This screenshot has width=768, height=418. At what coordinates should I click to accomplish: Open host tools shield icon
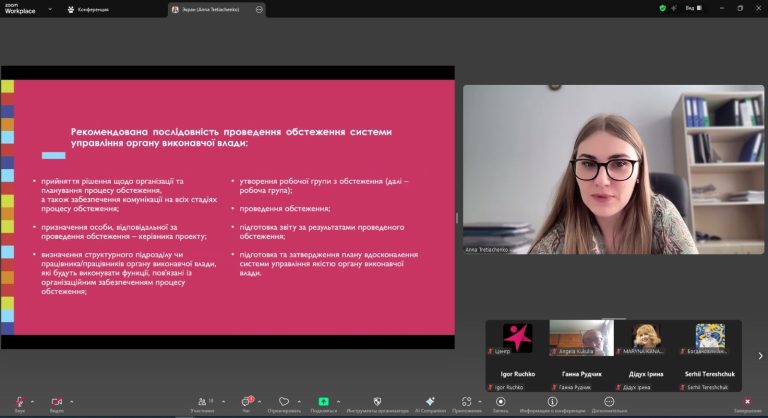377,402
